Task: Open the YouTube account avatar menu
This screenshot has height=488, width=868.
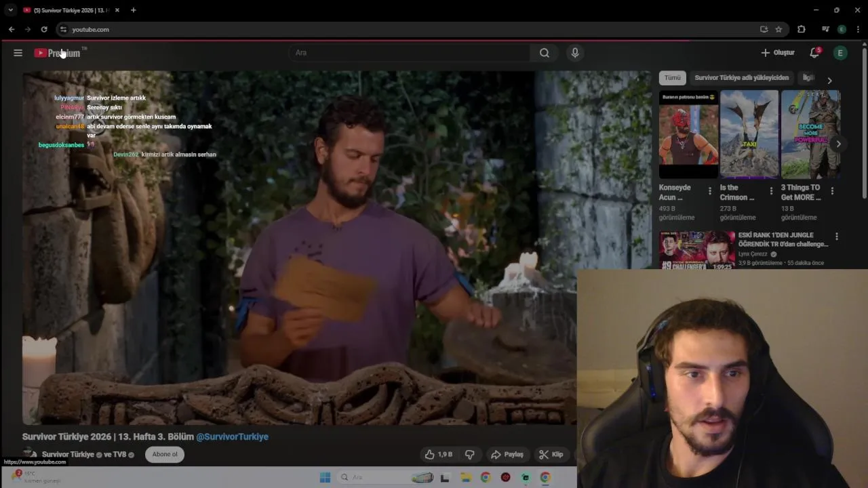Action: click(x=840, y=53)
